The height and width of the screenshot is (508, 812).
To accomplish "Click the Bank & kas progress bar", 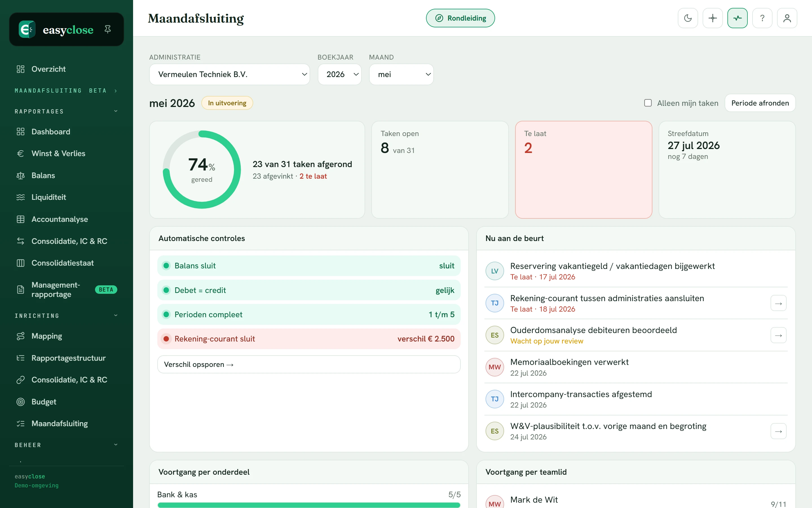I will [x=309, y=505].
